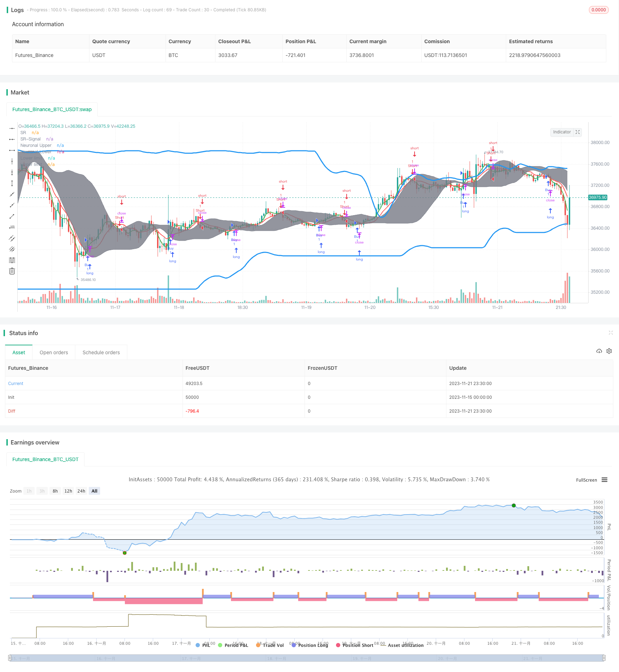Image resolution: width=619 pixels, height=672 pixels.
Task: Select the Futures_Binance_BTC_USDT earnings tab
Action: (x=45, y=459)
